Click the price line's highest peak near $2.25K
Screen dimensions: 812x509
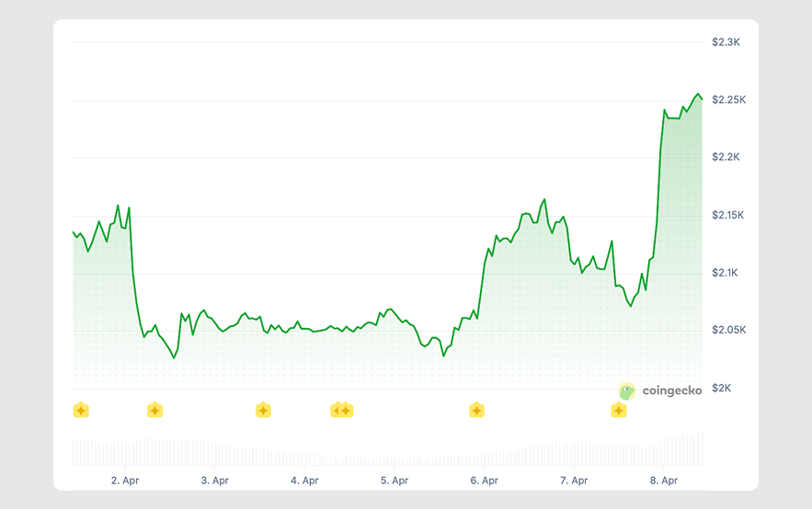pyautogui.click(x=698, y=95)
